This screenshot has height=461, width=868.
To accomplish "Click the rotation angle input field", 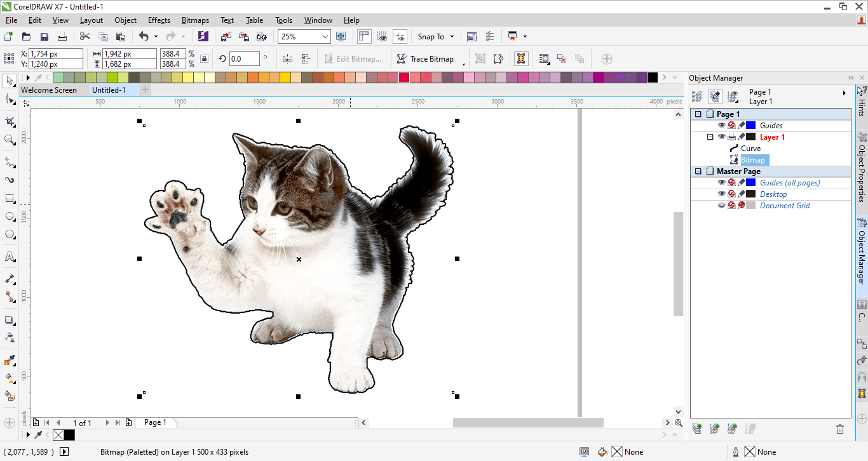I will click(244, 58).
